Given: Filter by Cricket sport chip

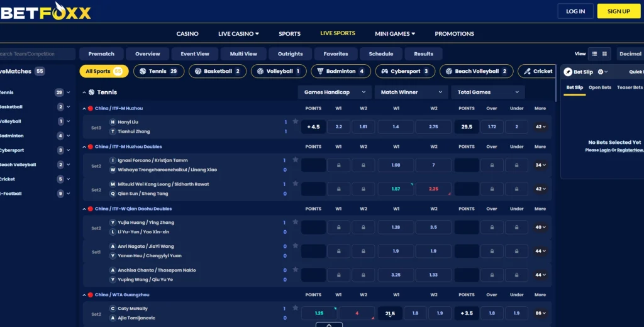Looking at the screenshot, I should coord(537,71).
